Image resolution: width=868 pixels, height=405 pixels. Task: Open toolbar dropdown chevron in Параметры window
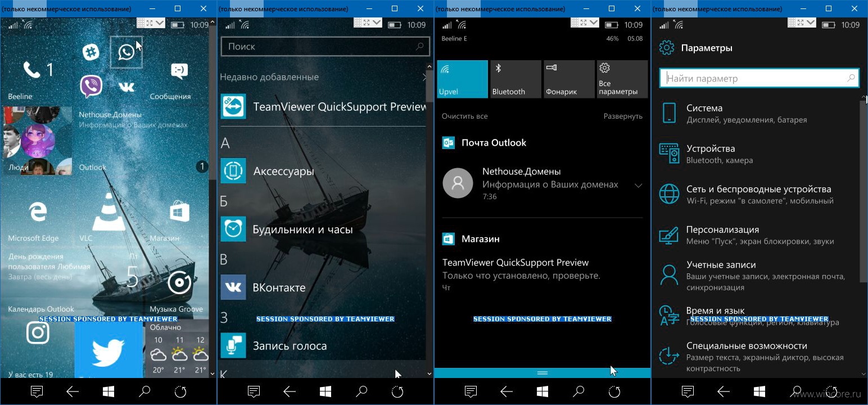pyautogui.click(x=810, y=22)
